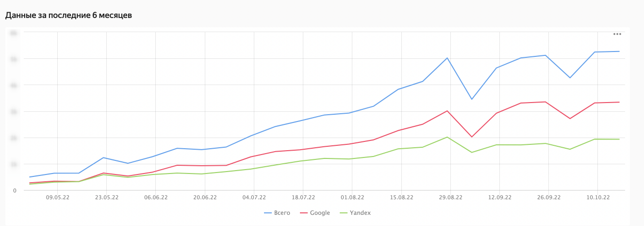
Task: Click the 29.08.22 x-axis date label
Action: [451, 197]
